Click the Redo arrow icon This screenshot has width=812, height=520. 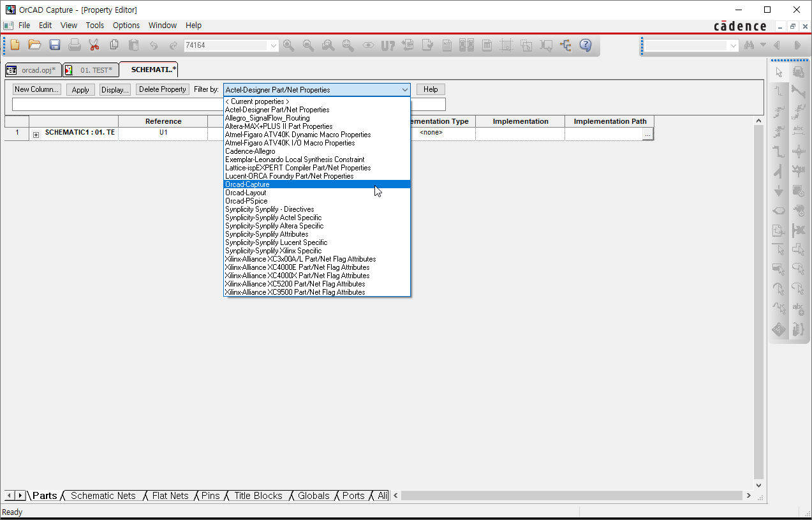pos(173,45)
